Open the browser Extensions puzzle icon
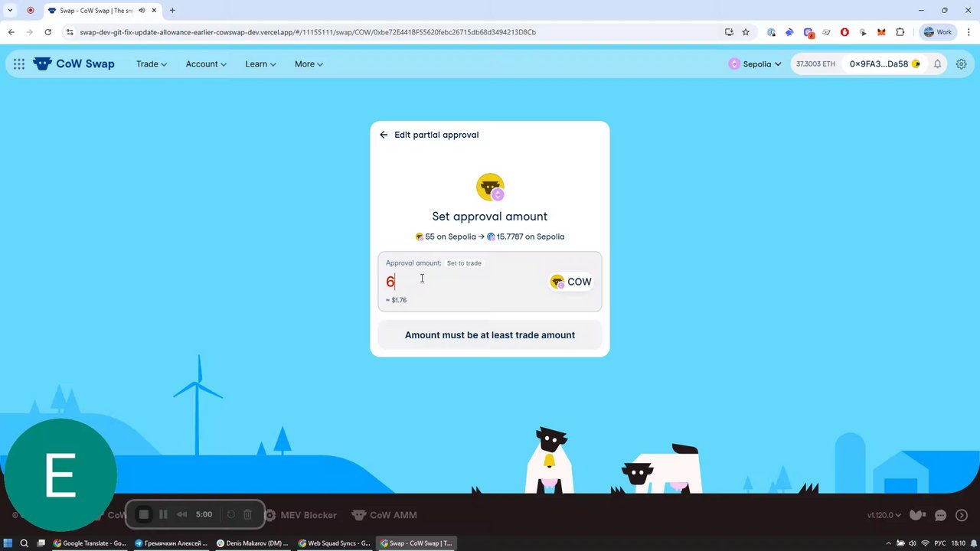 tap(900, 32)
